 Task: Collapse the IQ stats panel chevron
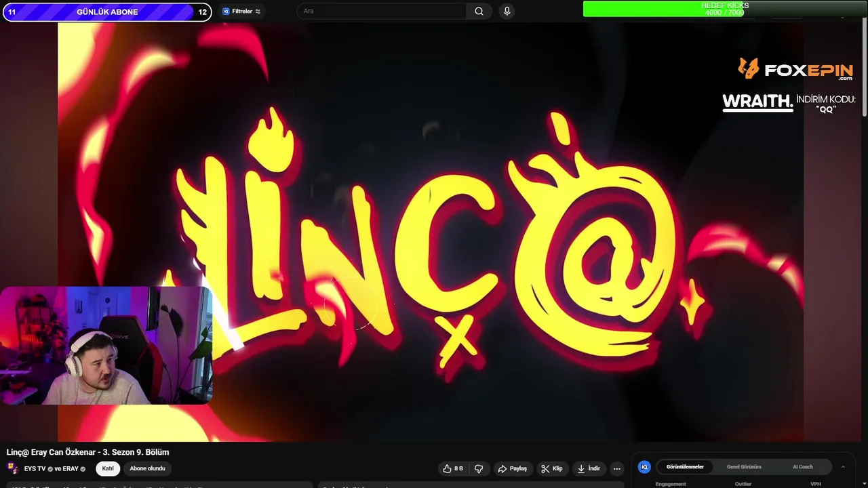843,467
